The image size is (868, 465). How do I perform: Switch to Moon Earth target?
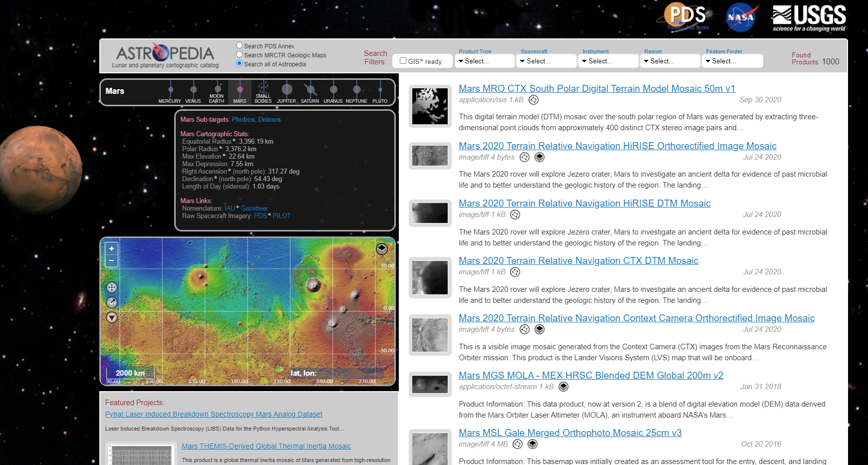[x=217, y=93]
